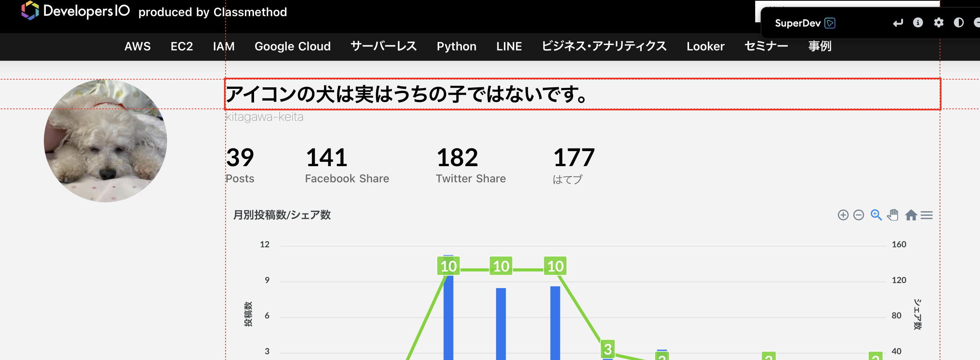Open SuperDev settings gear
The height and width of the screenshot is (360, 980).
pos(939,23)
